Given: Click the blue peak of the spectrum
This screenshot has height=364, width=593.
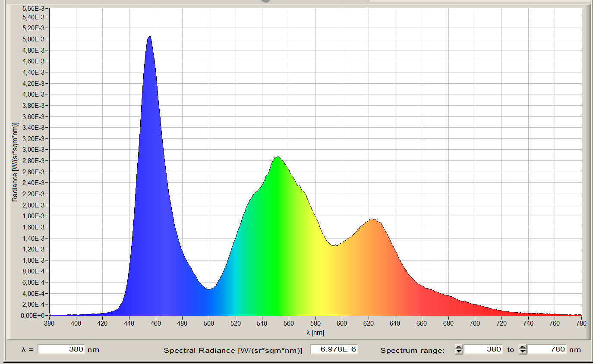Looking at the screenshot, I should click(149, 37).
